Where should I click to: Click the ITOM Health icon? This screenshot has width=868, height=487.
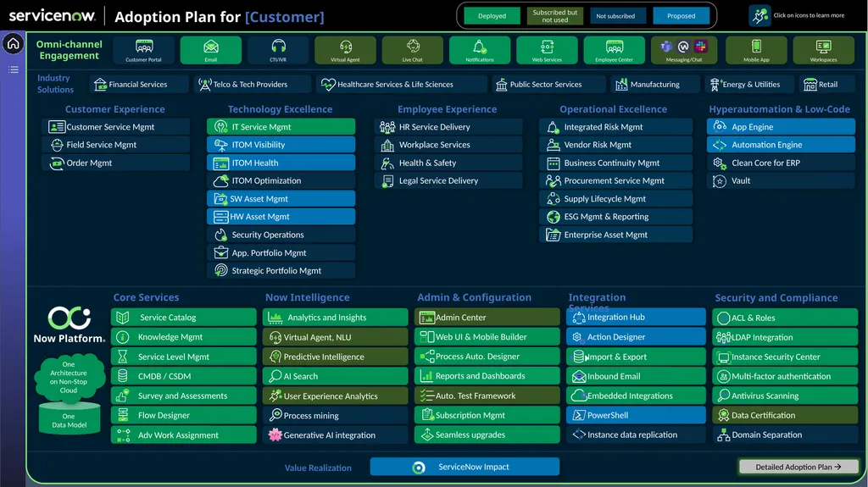[x=221, y=163]
